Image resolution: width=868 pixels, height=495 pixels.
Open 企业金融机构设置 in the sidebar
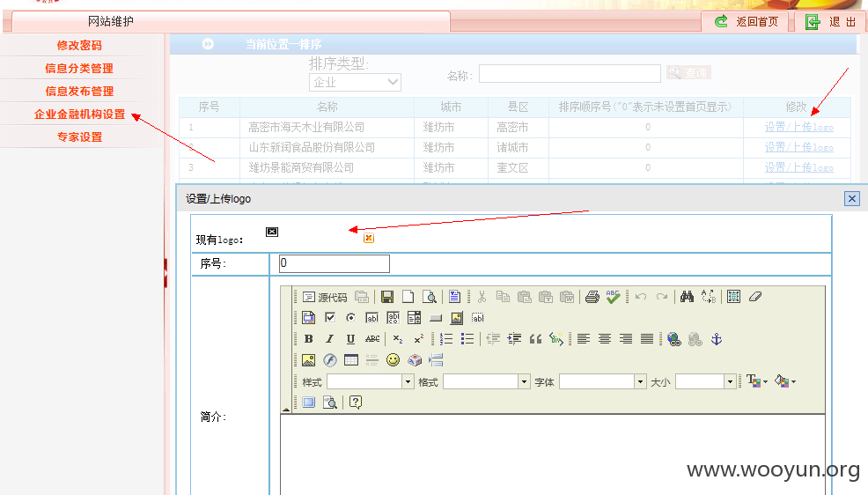tap(80, 114)
